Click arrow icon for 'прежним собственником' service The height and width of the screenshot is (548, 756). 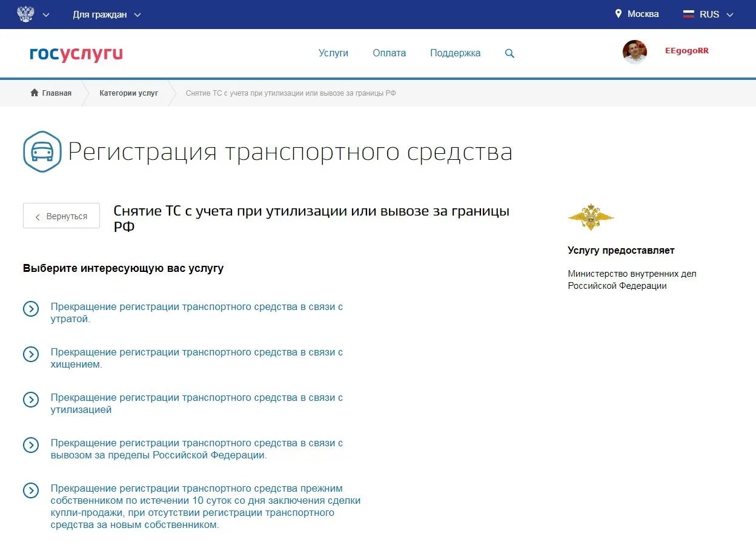click(31, 490)
